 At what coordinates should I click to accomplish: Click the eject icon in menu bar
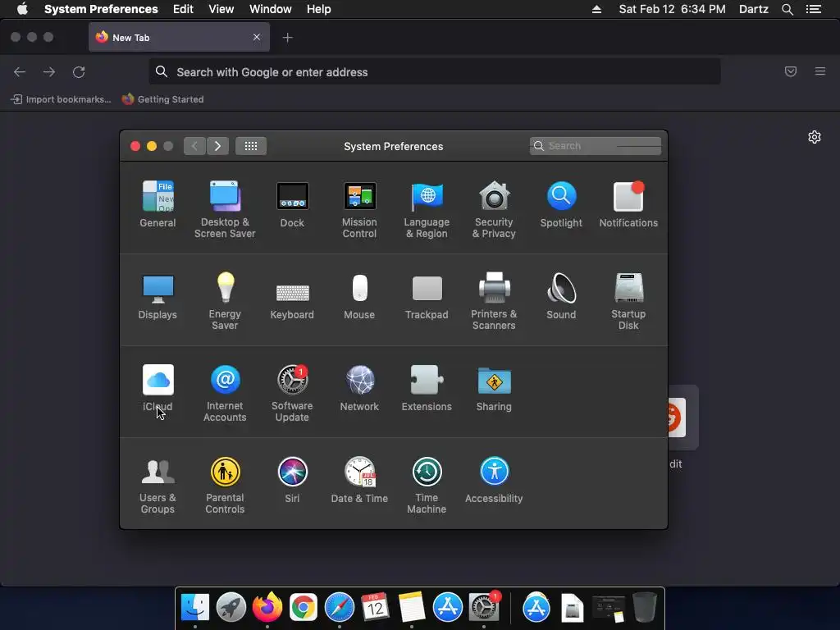point(597,9)
